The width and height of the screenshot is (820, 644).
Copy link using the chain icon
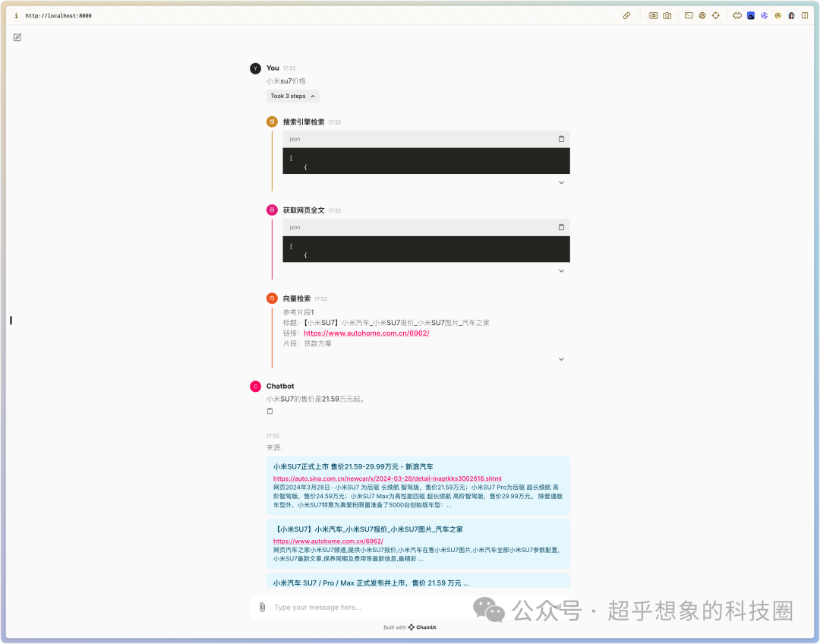click(x=626, y=16)
